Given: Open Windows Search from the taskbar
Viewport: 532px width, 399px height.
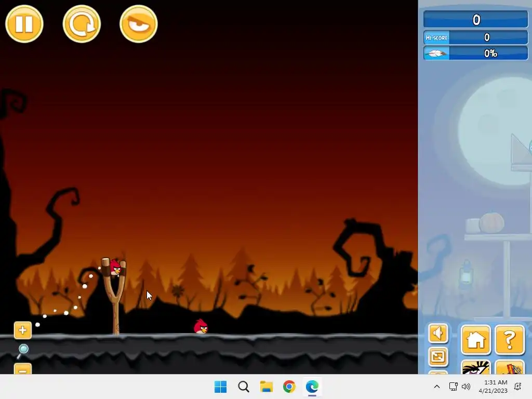Looking at the screenshot, I should click(243, 387).
